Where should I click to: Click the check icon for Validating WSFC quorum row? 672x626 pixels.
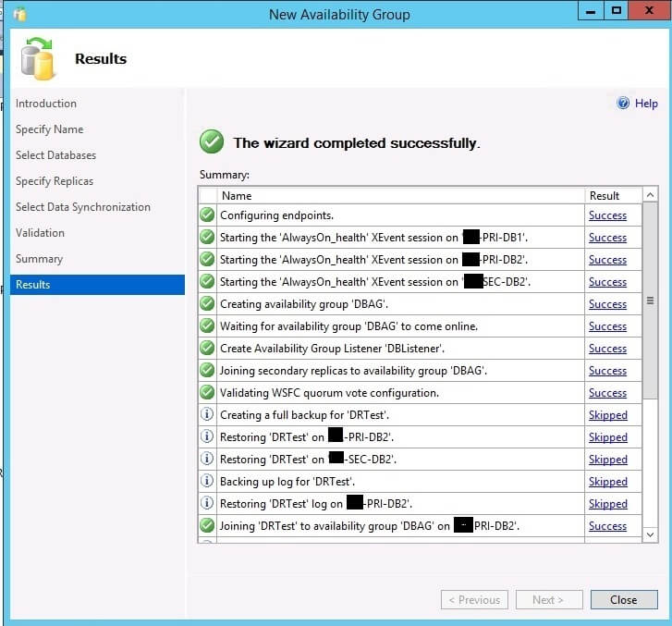click(207, 392)
